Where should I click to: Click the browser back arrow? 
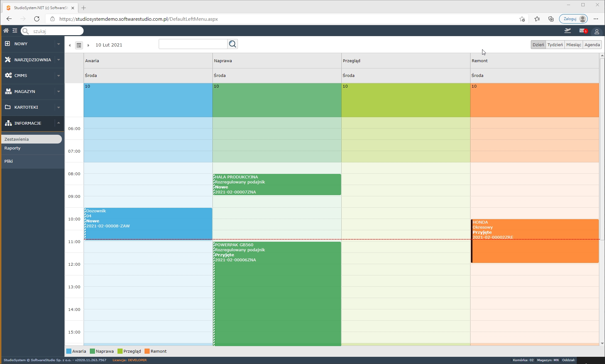point(9,19)
